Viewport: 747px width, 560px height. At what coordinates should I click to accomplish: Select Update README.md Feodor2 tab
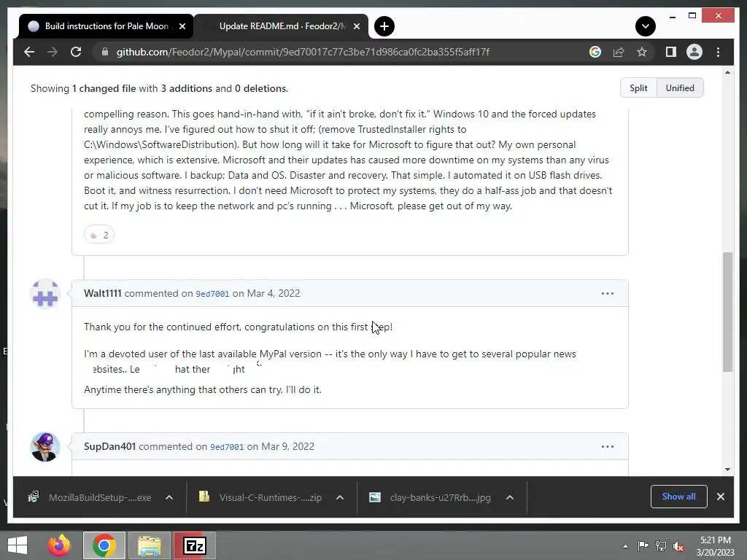[x=281, y=26]
